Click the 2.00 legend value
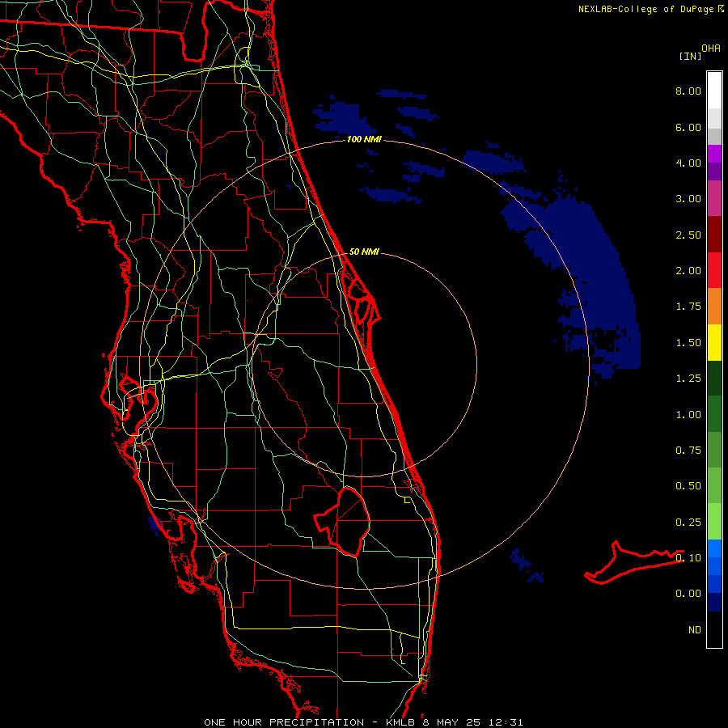 [688, 271]
